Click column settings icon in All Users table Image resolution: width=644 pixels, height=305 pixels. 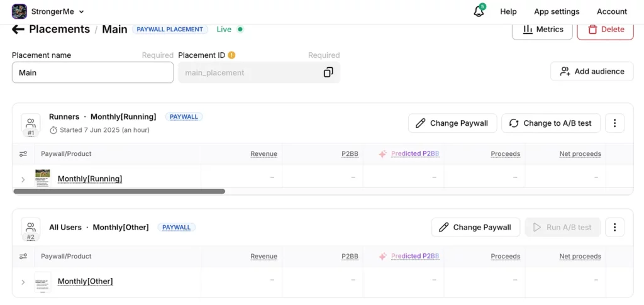coord(23,257)
